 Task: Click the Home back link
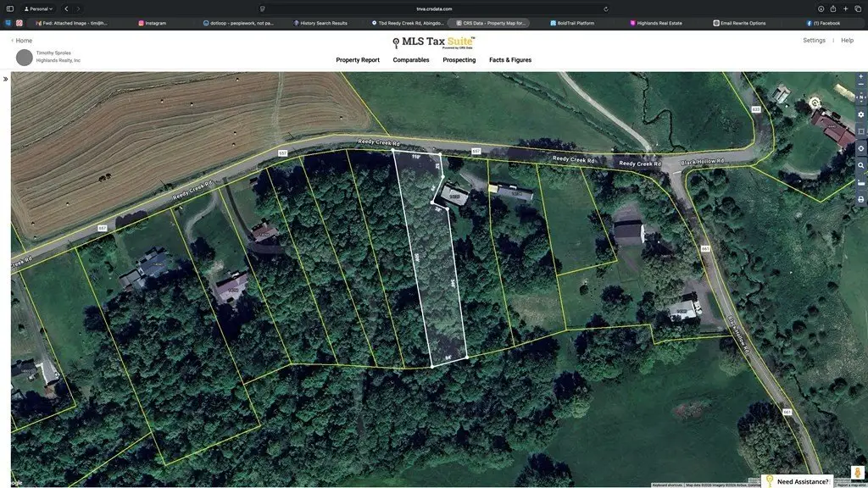point(22,41)
